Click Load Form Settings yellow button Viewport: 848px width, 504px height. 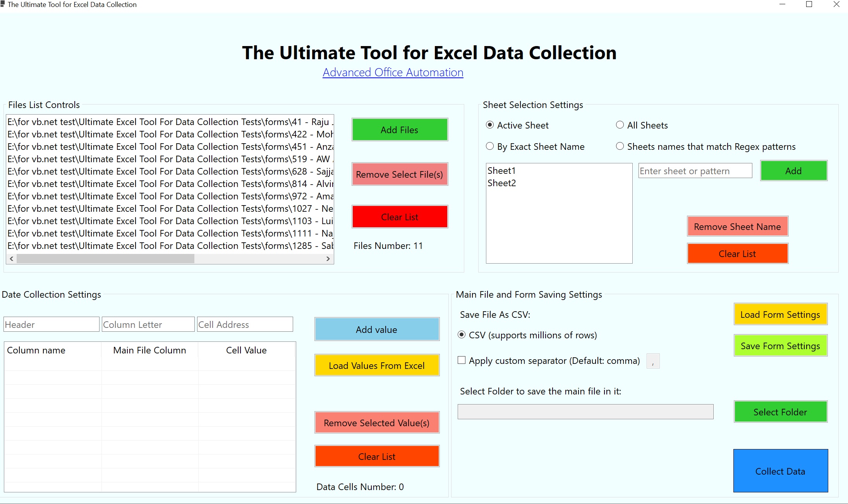780,314
